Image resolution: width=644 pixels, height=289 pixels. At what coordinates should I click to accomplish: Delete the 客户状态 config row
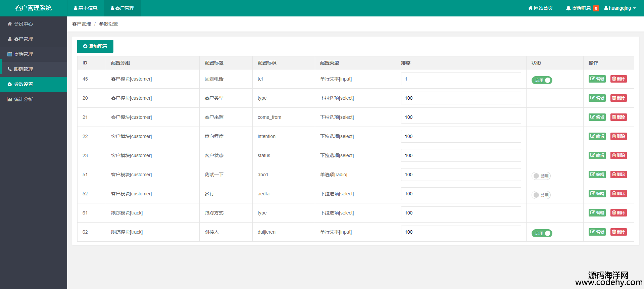coord(618,155)
